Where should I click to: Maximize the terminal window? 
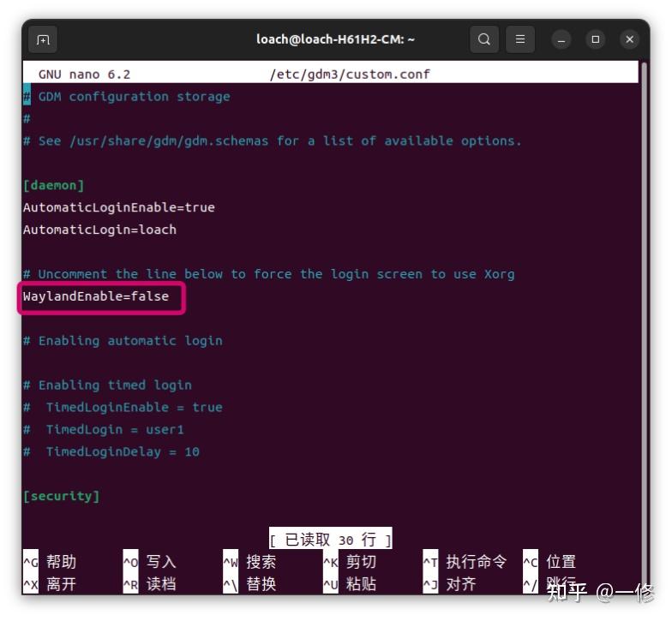tap(595, 39)
